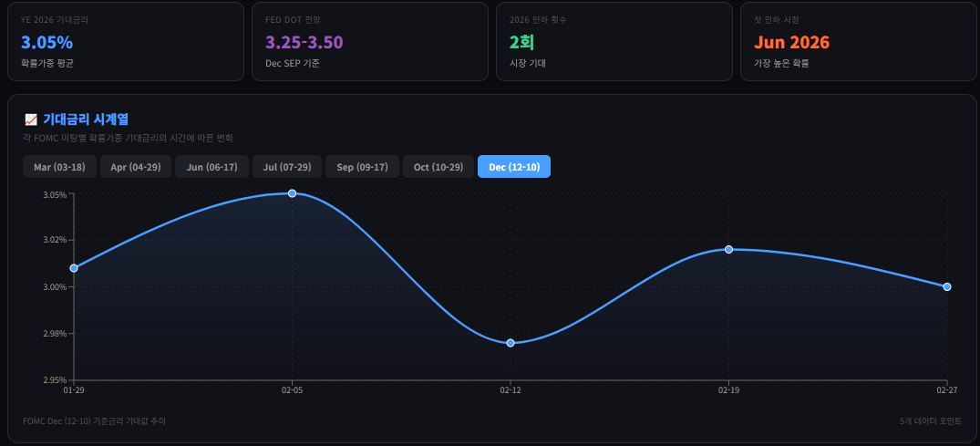Image resolution: width=980 pixels, height=446 pixels.
Task: Click the 첫 인하 시점 Jun 2026 card
Action: 859,42
